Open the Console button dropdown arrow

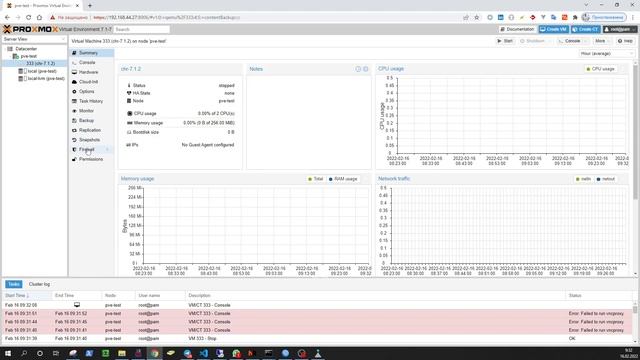586,41
